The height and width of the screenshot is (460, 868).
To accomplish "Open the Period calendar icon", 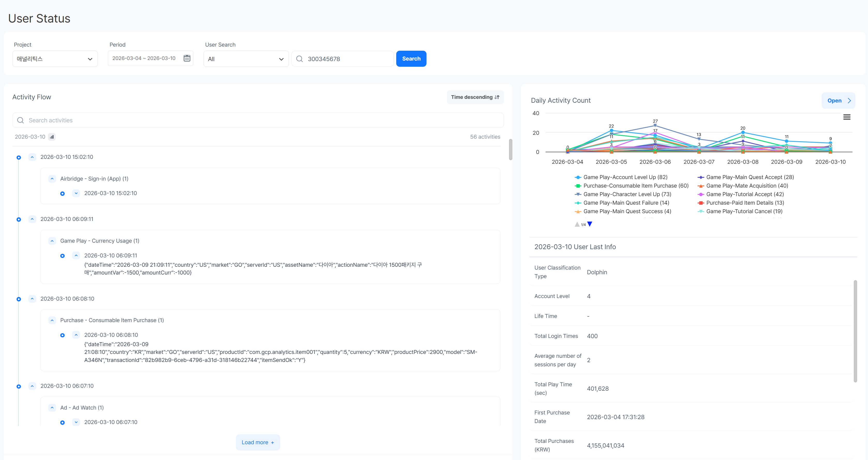I will pos(187,58).
